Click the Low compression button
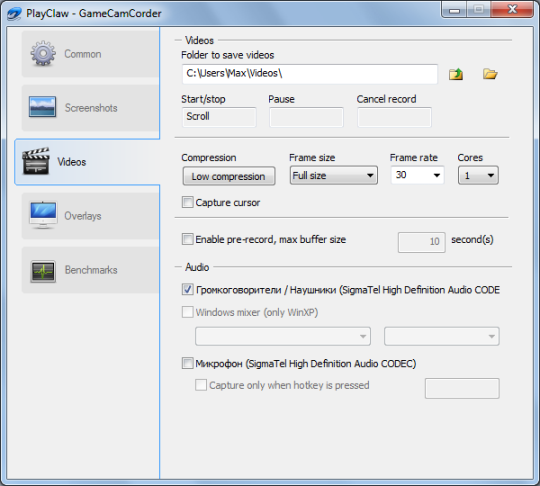Image resolution: width=540 pixels, height=486 pixels. pos(229,176)
